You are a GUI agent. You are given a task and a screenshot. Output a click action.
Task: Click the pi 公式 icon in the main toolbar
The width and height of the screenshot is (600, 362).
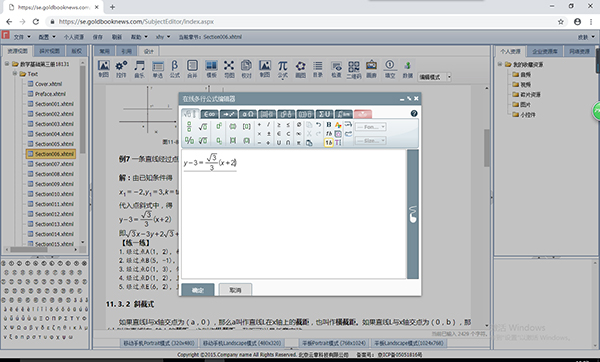[x=282, y=69]
